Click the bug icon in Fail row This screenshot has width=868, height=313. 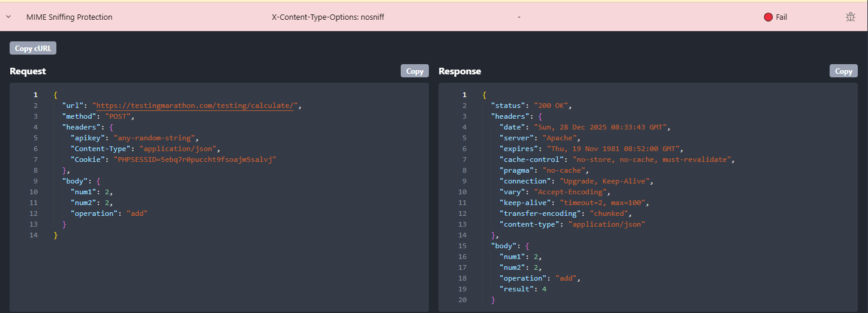tap(850, 17)
